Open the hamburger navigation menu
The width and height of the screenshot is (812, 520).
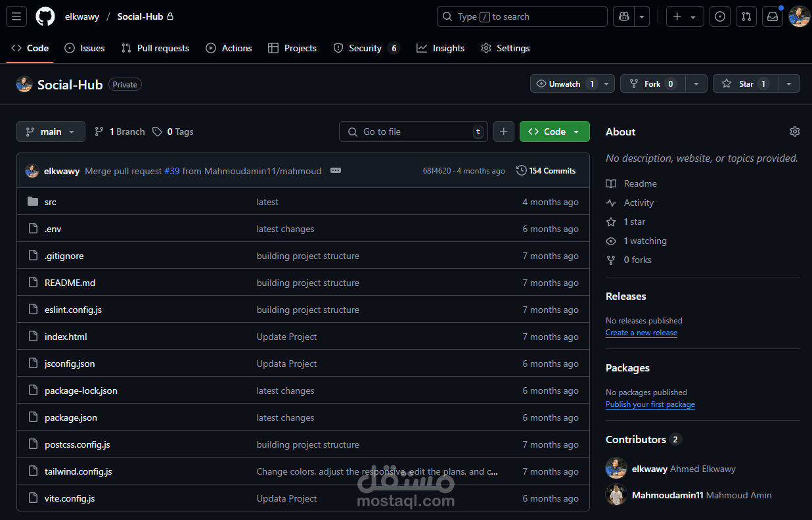(x=16, y=16)
